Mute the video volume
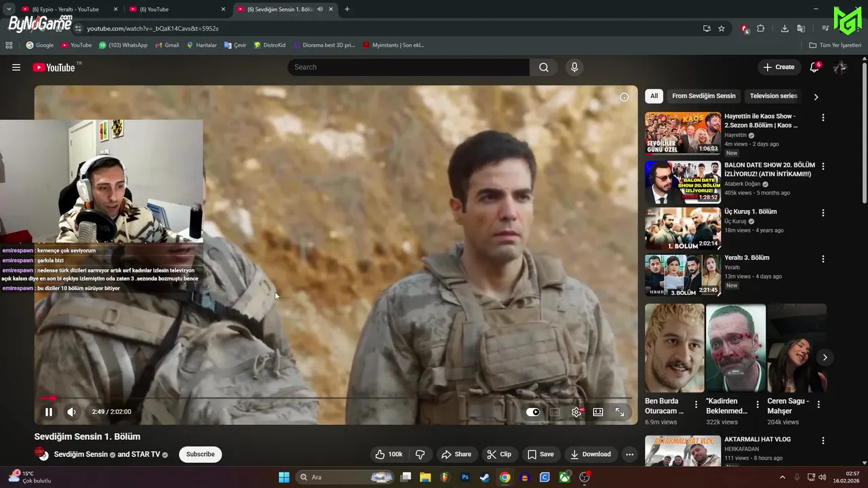This screenshot has height=488, width=868. 71,411
